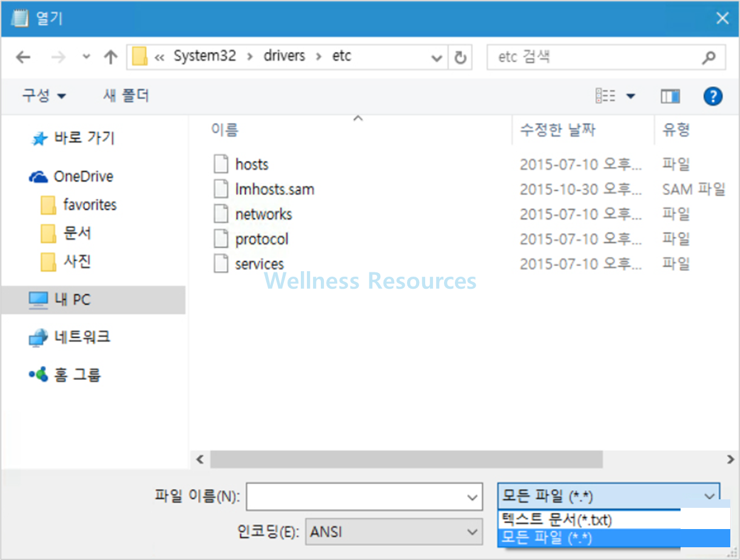Go back using the back arrow
This screenshot has width=740, height=560.
click(23, 57)
